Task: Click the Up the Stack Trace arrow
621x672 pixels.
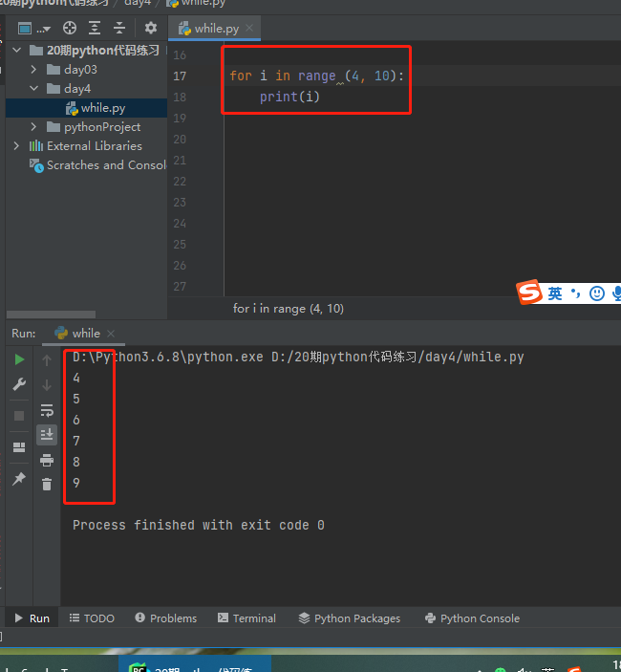Action: 47,360
